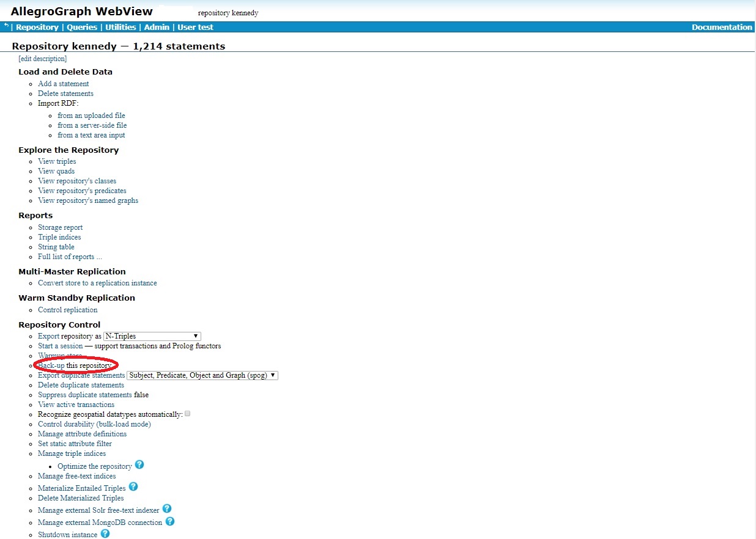Click the back arrow icon in navigation bar
756x539 pixels.
pos(6,26)
